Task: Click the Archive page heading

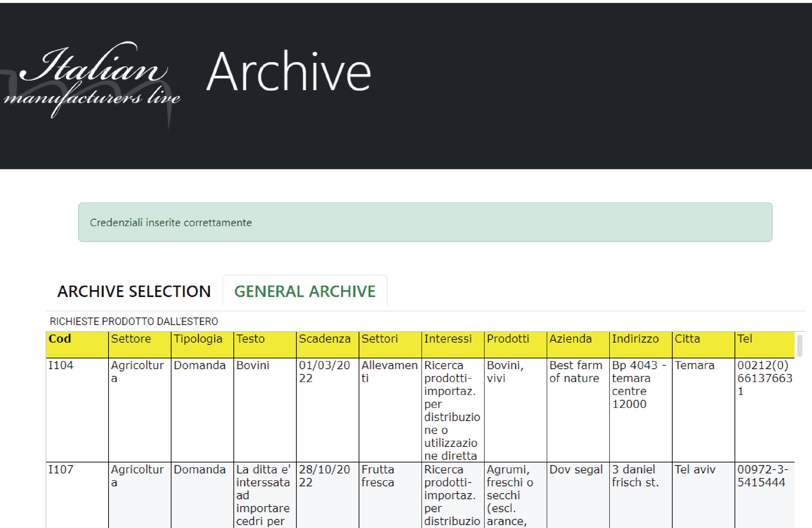Action: [289, 71]
